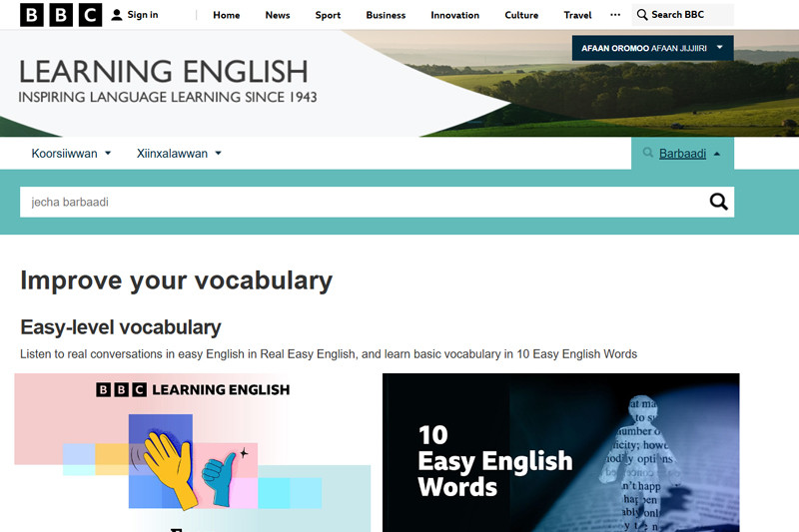Open the Travel section
Image resolution: width=799 pixels, height=532 pixels.
coord(577,15)
